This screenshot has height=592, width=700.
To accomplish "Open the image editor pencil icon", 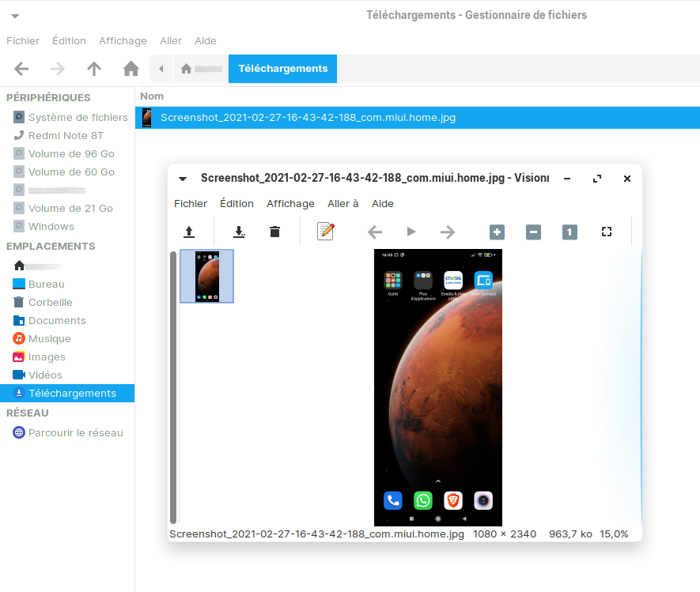I will [x=325, y=232].
